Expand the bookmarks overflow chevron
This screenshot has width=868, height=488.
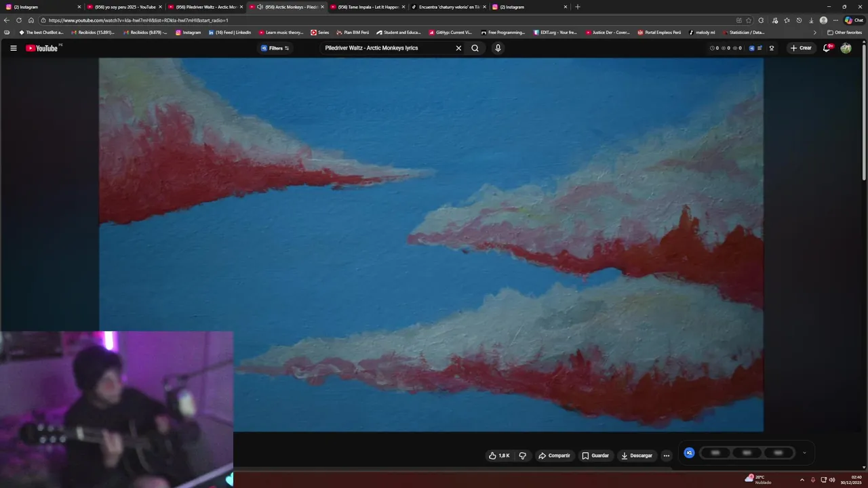(815, 33)
